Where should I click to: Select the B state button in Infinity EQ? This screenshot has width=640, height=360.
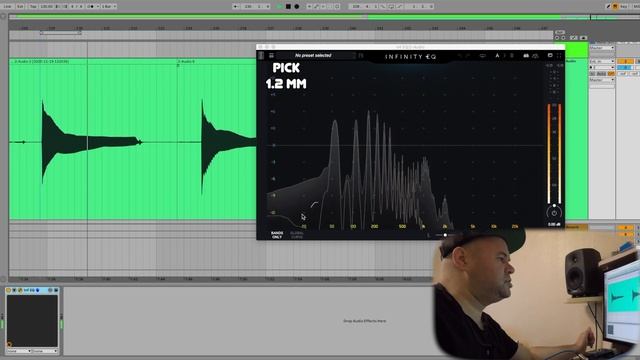pos(511,56)
